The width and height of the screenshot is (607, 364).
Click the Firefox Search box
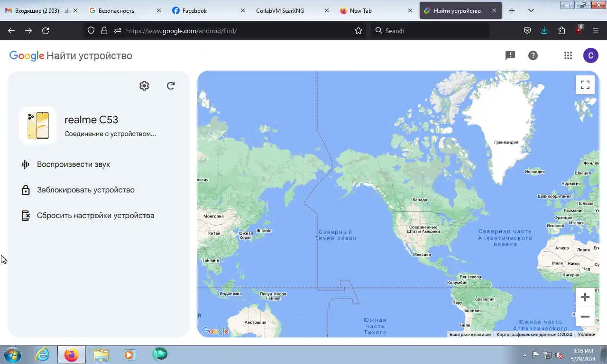pyautogui.click(x=430, y=31)
